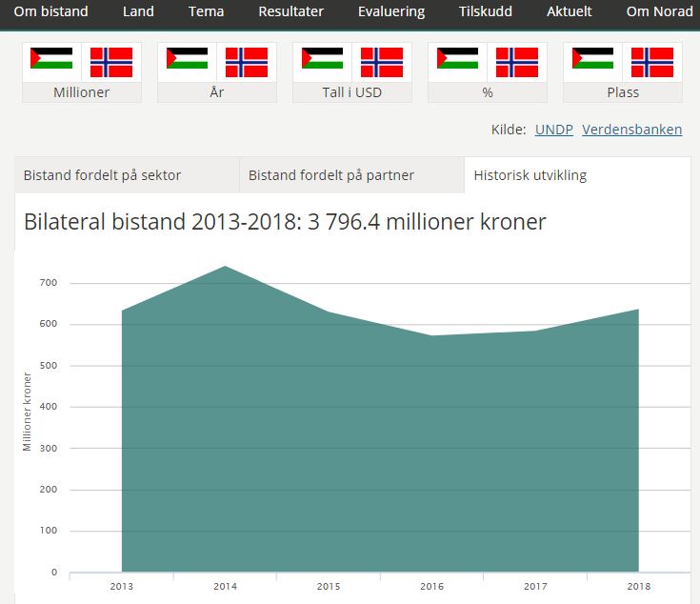Click the Palestine flag above Millioner
The width and height of the screenshot is (700, 604).
(x=51, y=61)
